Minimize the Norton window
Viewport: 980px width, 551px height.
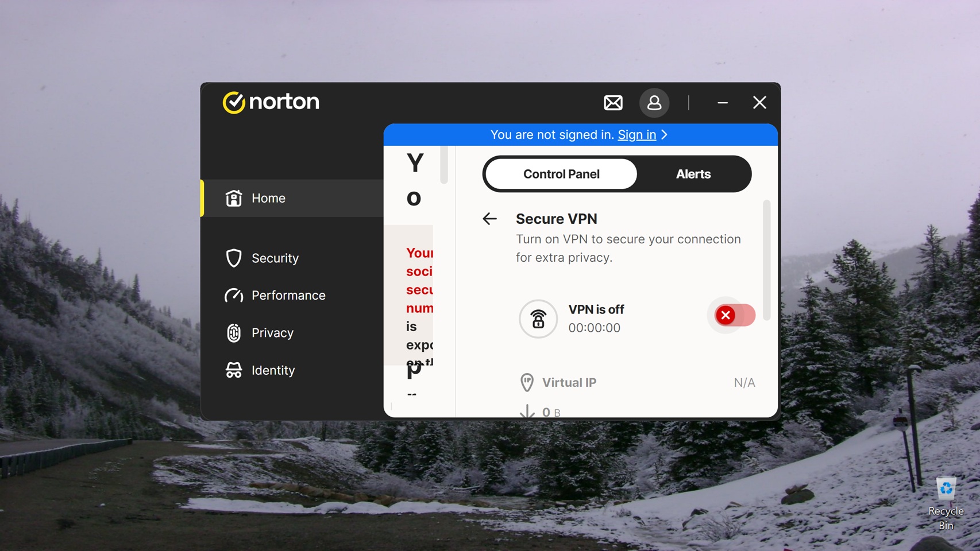(x=723, y=103)
